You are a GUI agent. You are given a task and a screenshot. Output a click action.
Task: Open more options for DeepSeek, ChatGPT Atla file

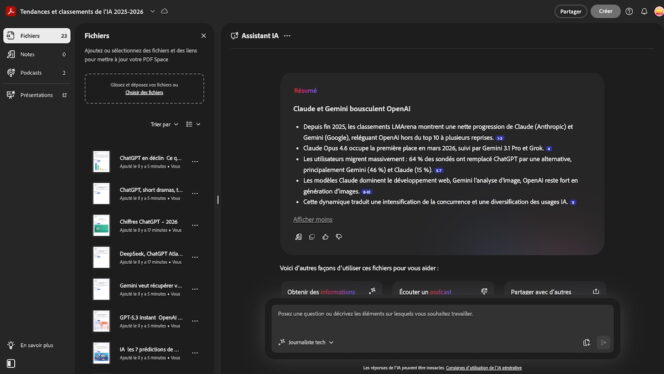coord(195,257)
